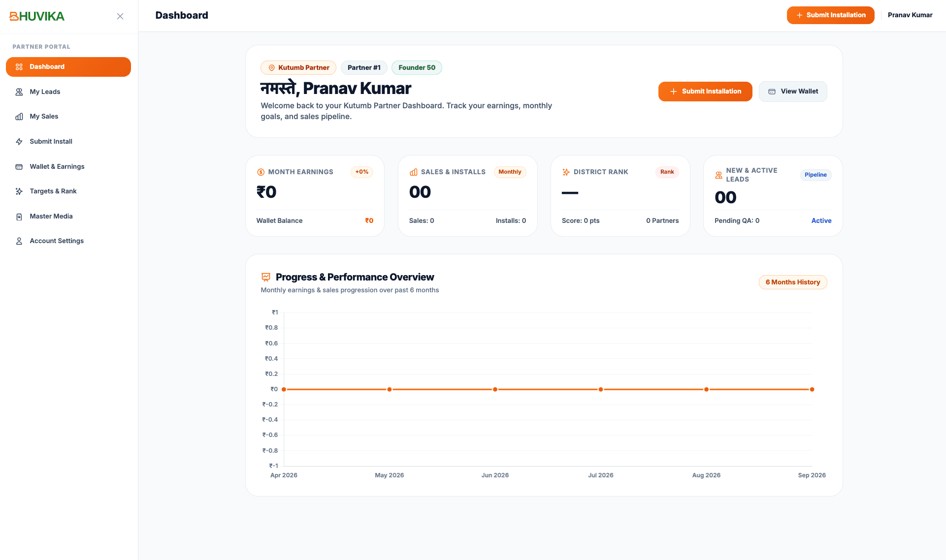Screen dimensions: 946x560
Task: Navigate to Targets & Rank
Action: pos(68,191)
